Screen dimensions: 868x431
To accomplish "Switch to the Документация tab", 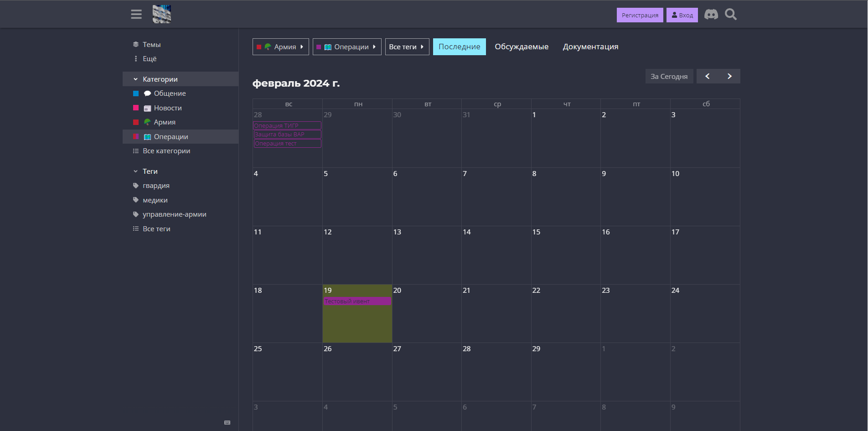I will (590, 47).
